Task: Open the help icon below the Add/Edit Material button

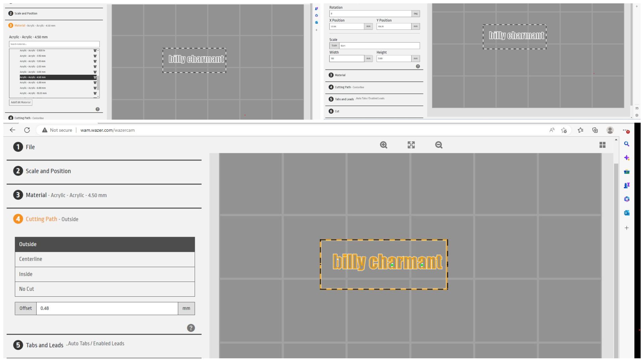Action: coord(98,109)
